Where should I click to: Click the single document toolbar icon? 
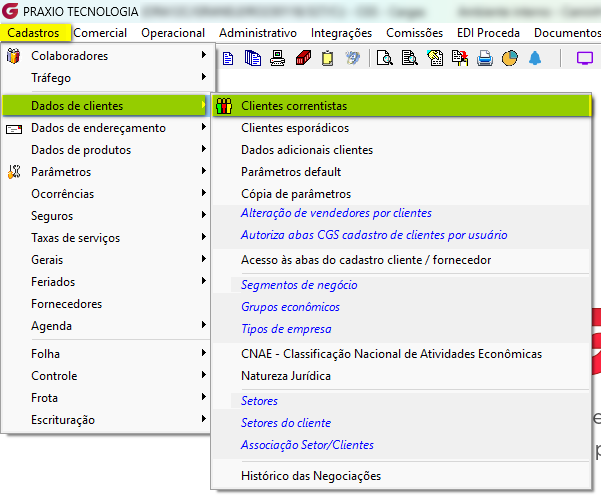click(x=228, y=58)
